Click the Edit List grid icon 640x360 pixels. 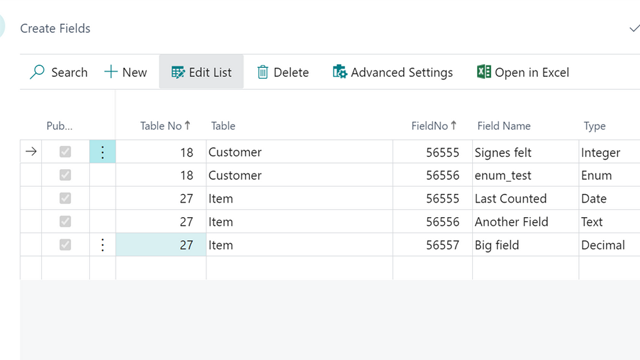click(178, 72)
